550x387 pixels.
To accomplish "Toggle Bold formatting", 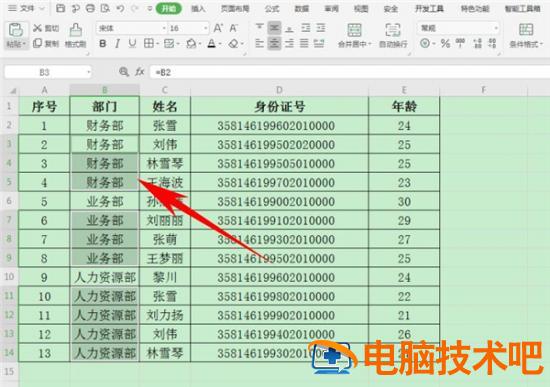I will 102,44.
